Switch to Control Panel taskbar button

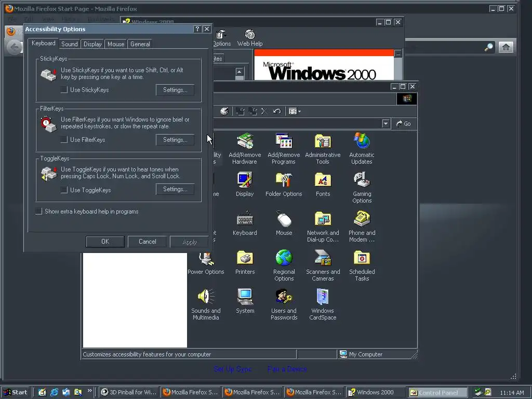pos(438,392)
